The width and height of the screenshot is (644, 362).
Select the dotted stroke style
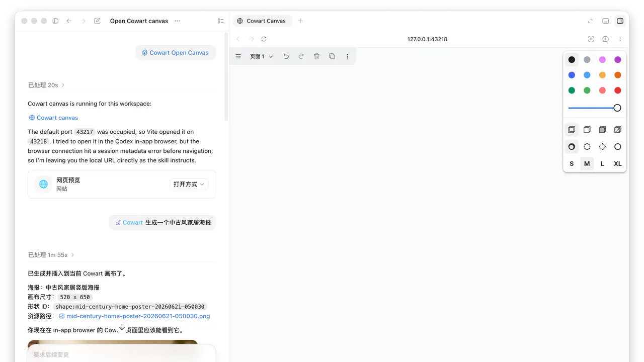click(x=602, y=147)
